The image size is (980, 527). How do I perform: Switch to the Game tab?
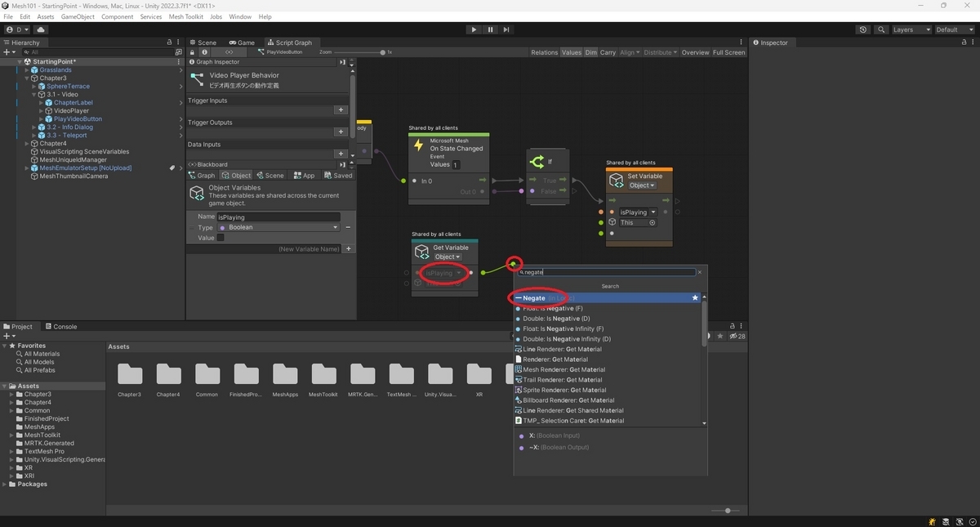[242, 42]
